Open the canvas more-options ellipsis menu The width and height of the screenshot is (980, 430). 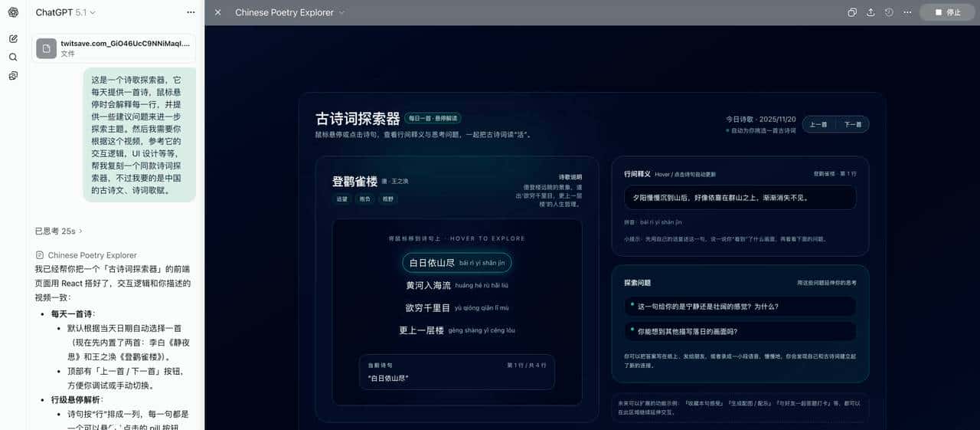pos(907,12)
